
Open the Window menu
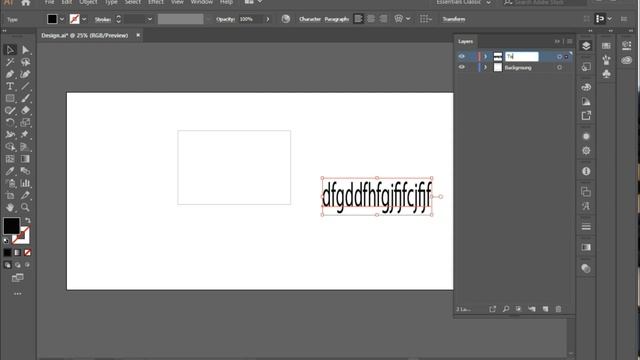pyautogui.click(x=202, y=2)
